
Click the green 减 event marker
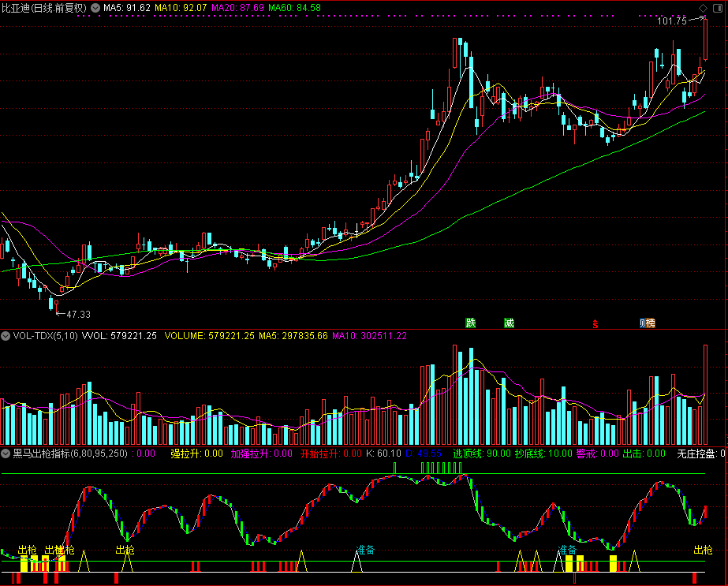(510, 323)
